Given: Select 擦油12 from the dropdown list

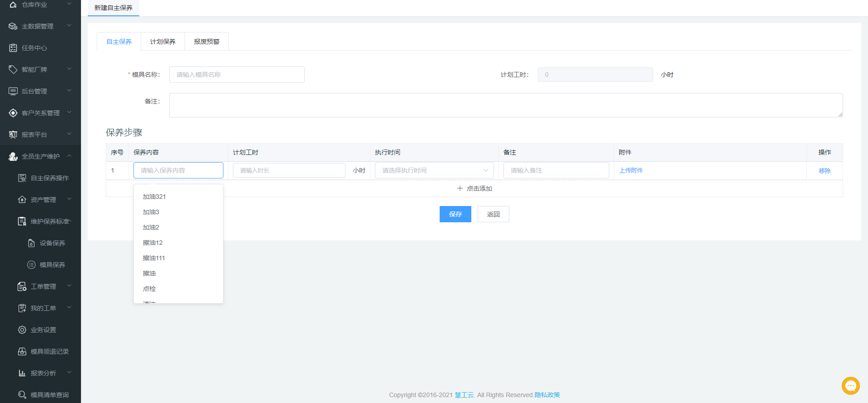Looking at the screenshot, I should [x=153, y=243].
